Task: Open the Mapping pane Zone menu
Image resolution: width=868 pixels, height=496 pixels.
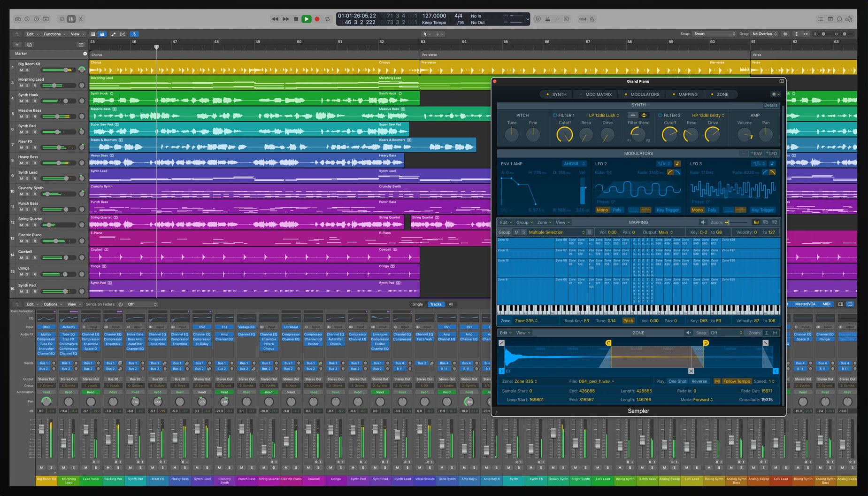Action: [544, 223]
